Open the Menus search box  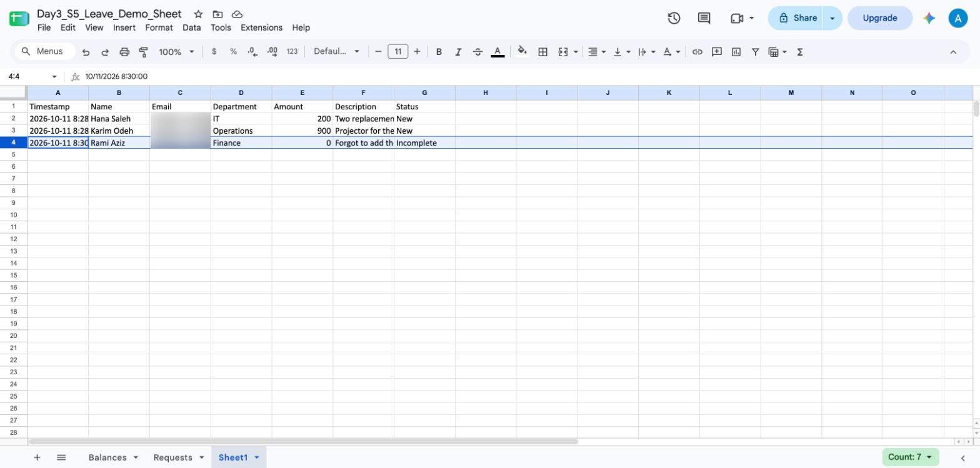coord(44,52)
